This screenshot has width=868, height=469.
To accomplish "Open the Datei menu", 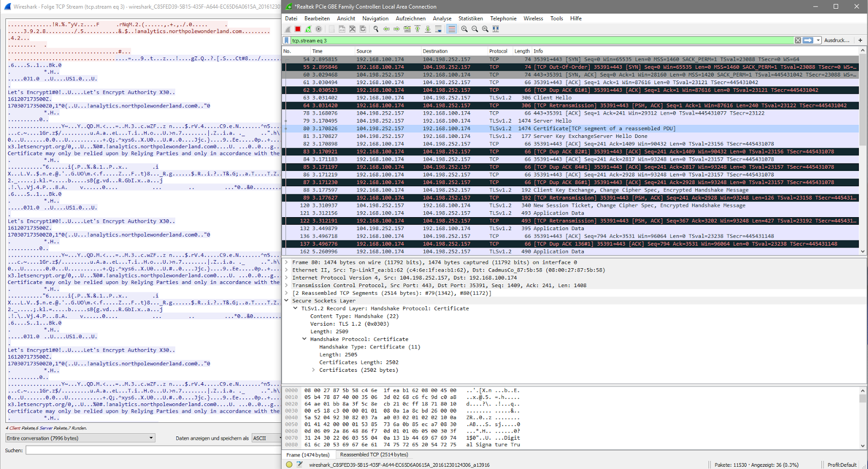I will pos(291,18).
